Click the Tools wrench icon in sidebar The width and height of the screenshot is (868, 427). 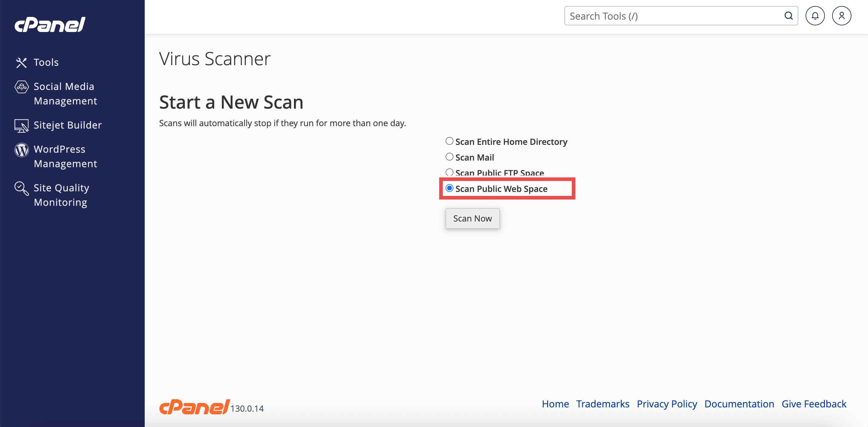[x=21, y=62]
